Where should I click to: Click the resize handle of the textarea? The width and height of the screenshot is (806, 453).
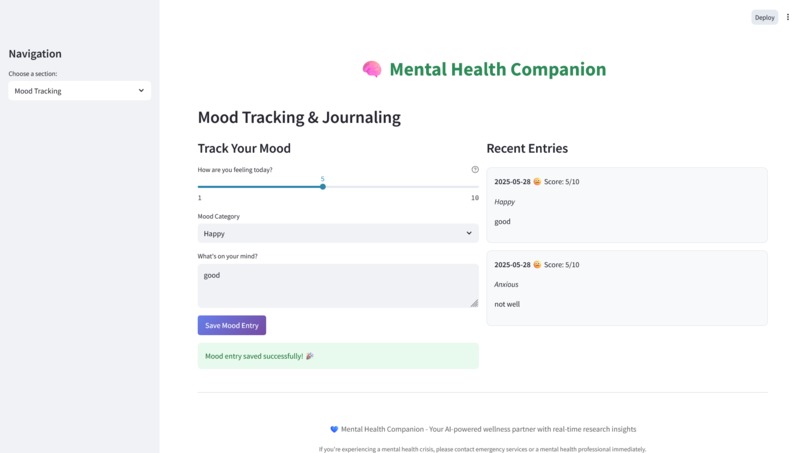474,303
